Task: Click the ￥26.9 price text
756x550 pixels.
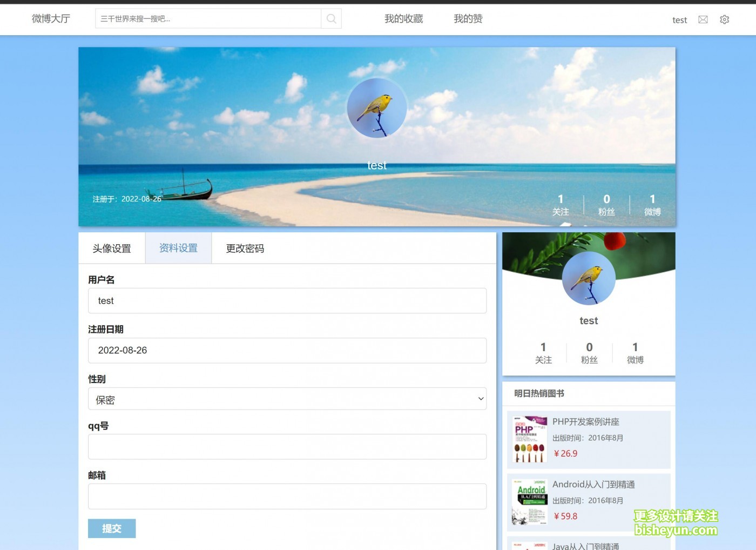Action: [565, 454]
